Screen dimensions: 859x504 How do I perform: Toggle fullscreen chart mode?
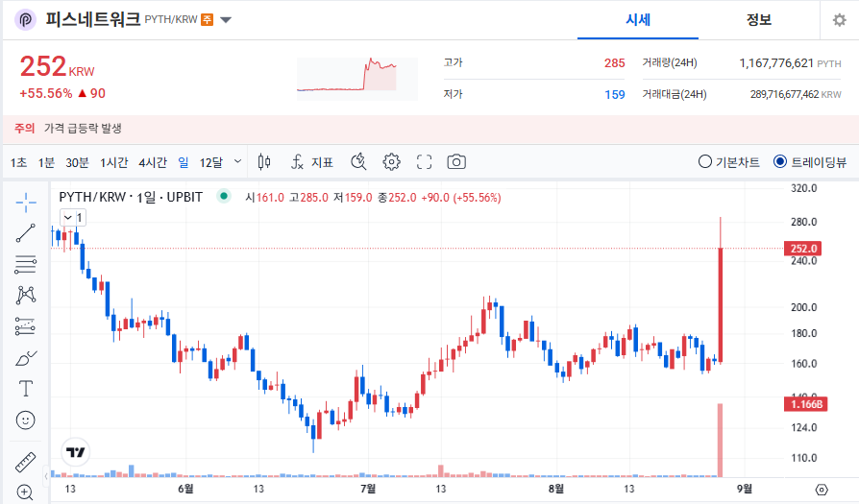pyautogui.click(x=424, y=162)
